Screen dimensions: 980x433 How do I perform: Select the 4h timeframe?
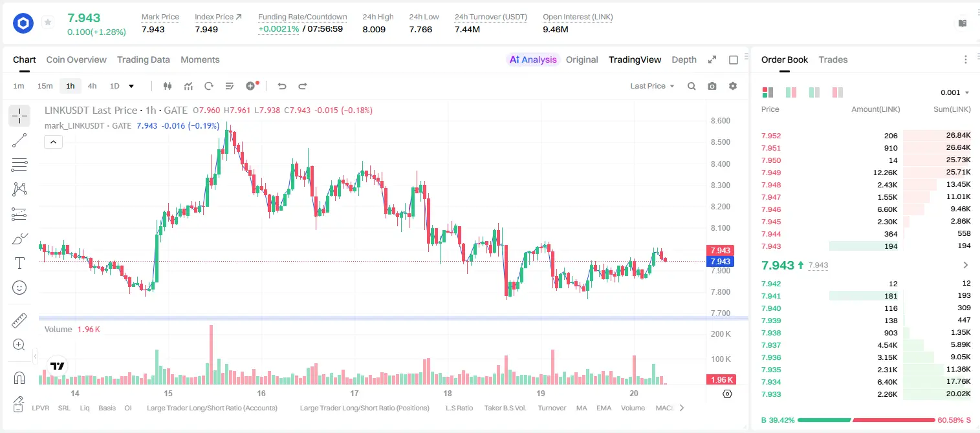pyautogui.click(x=92, y=86)
